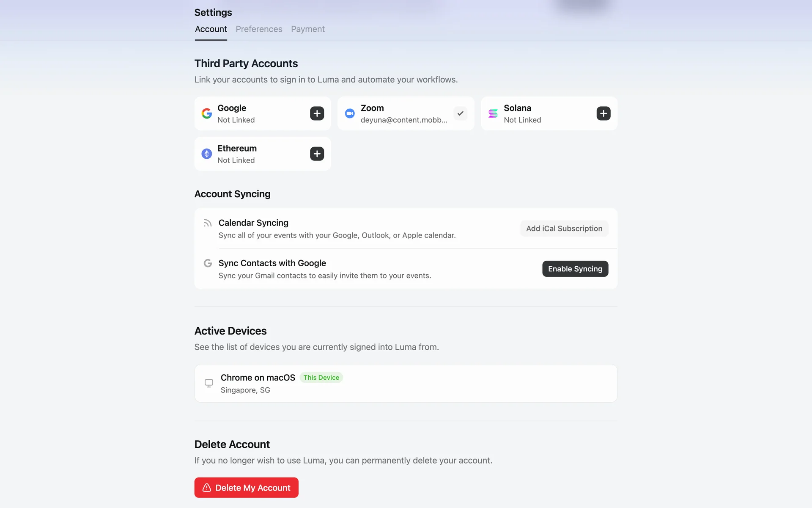
Task: Open the Payment tab
Action: point(308,29)
